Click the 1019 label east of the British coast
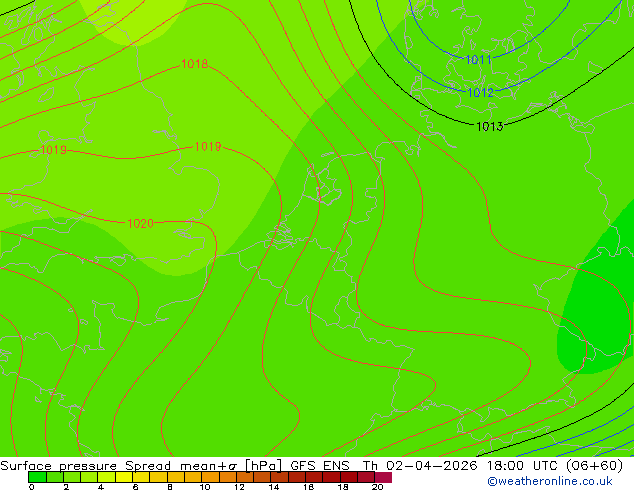Viewport: 634px width, 490px height. (208, 147)
